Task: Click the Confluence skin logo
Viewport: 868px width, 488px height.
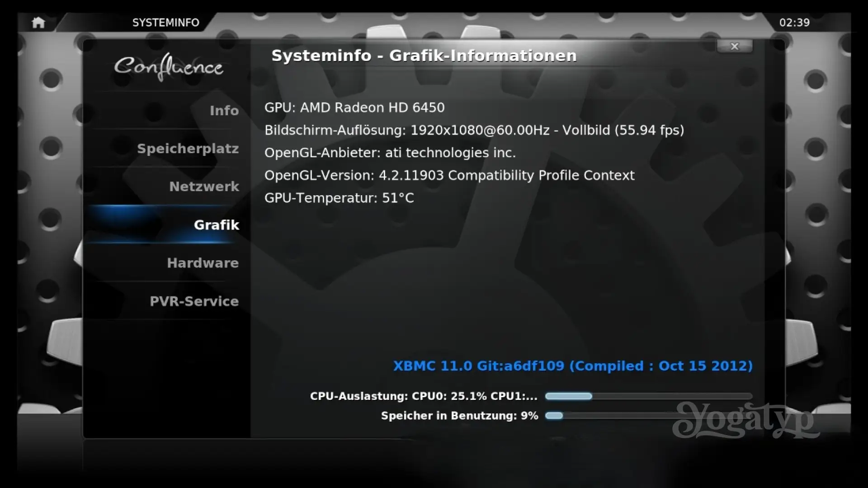Action: pos(168,67)
